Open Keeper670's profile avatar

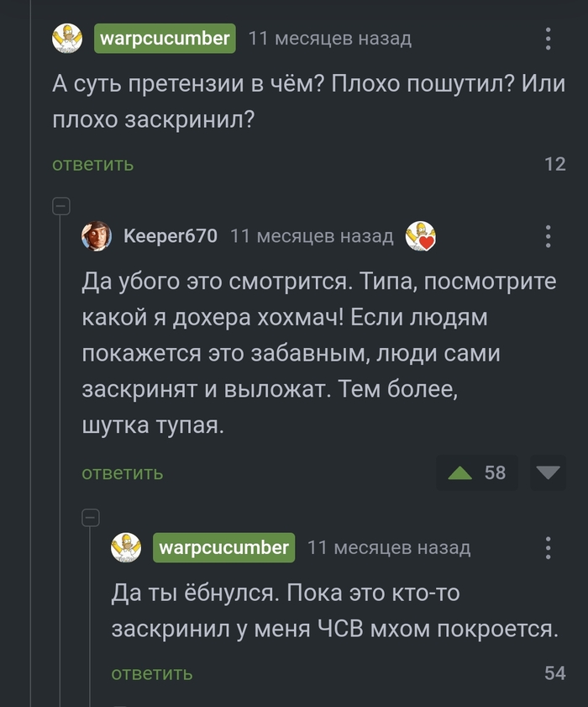point(96,236)
